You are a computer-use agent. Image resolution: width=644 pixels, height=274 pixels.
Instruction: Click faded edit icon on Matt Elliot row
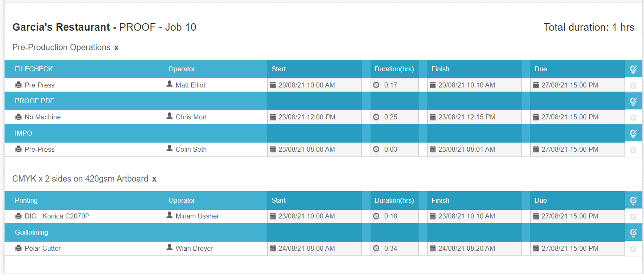tap(633, 85)
